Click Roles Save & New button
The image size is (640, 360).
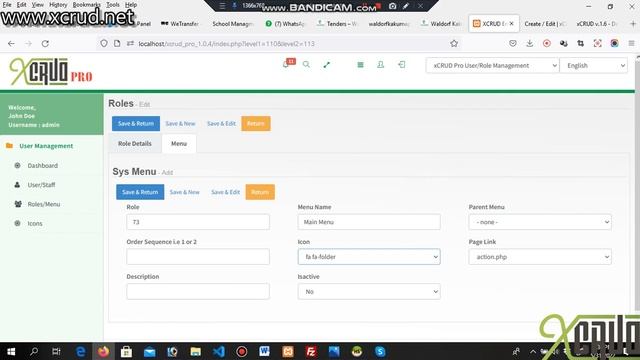tap(180, 123)
